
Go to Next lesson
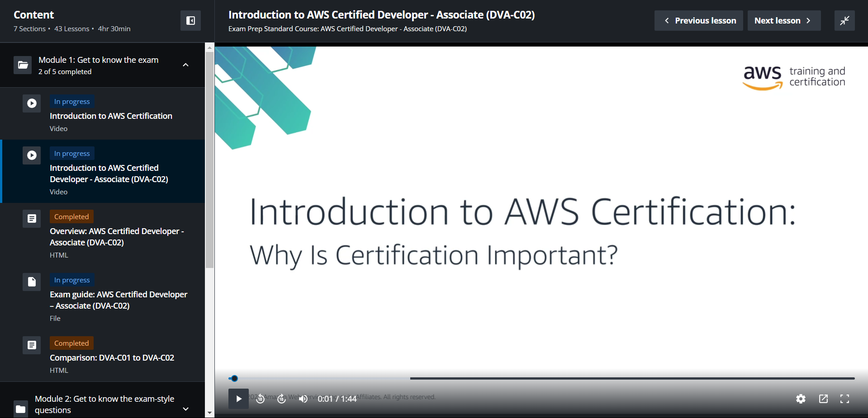[784, 20]
